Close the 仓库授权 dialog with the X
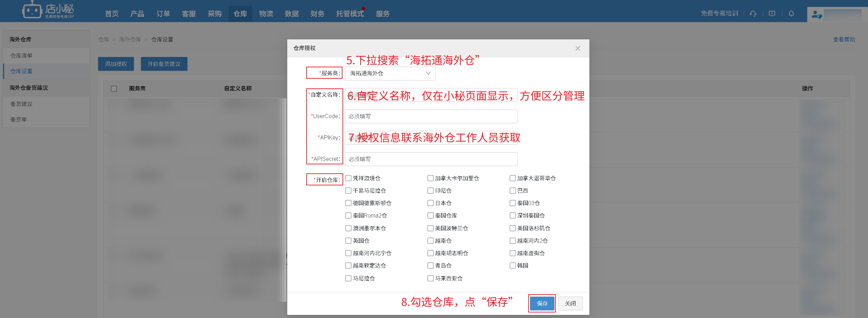The image size is (868, 318). pos(578,48)
